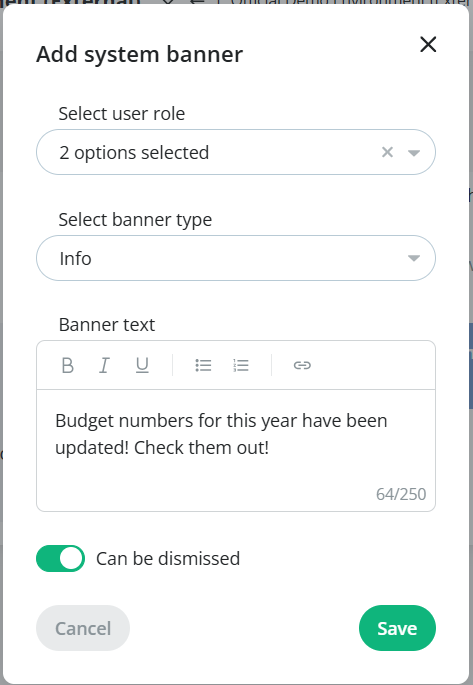Toggle bold formatting in banner text

(x=68, y=365)
